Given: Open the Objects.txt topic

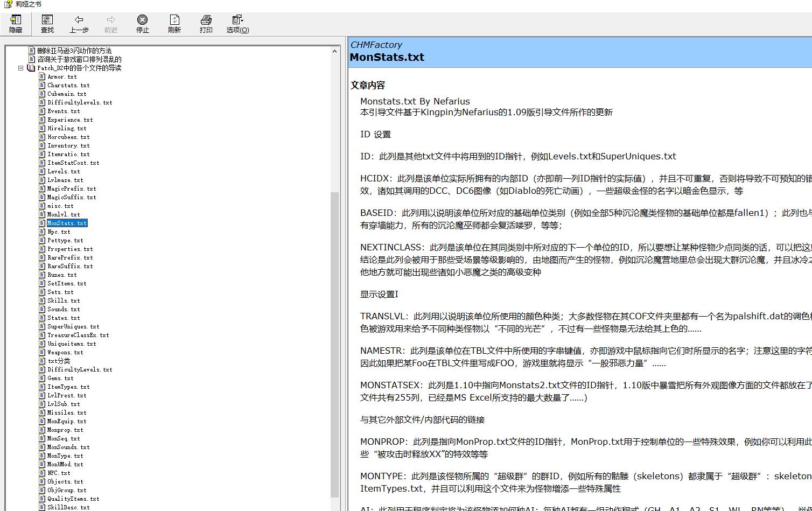Looking at the screenshot, I should coord(65,481).
